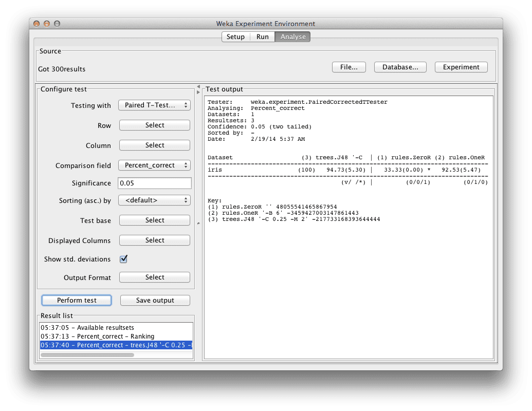Click Select button for Output Format
The height and width of the screenshot is (411, 532).
(154, 277)
